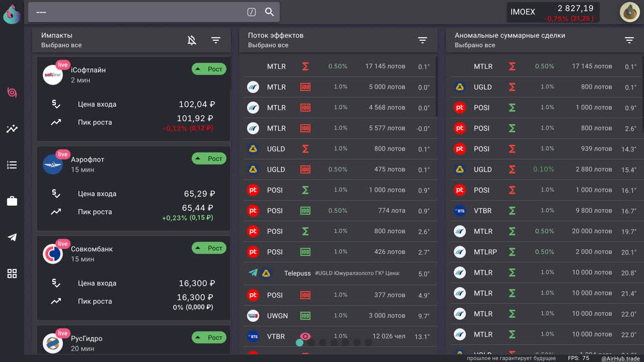Viewport: 644px width, 362px height.
Task: Click POSI logo on 774 лота row
Action: [253, 211]
